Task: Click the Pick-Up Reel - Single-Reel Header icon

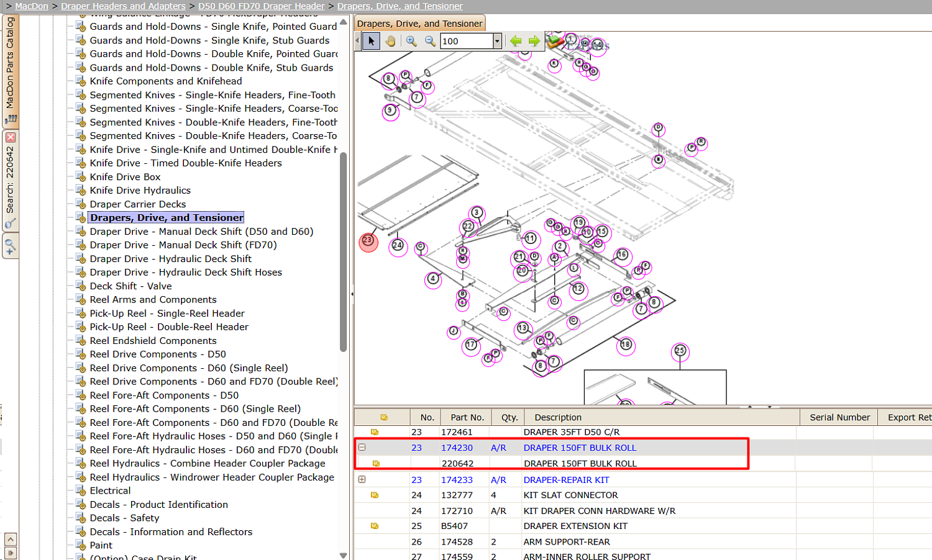Action: (x=81, y=313)
